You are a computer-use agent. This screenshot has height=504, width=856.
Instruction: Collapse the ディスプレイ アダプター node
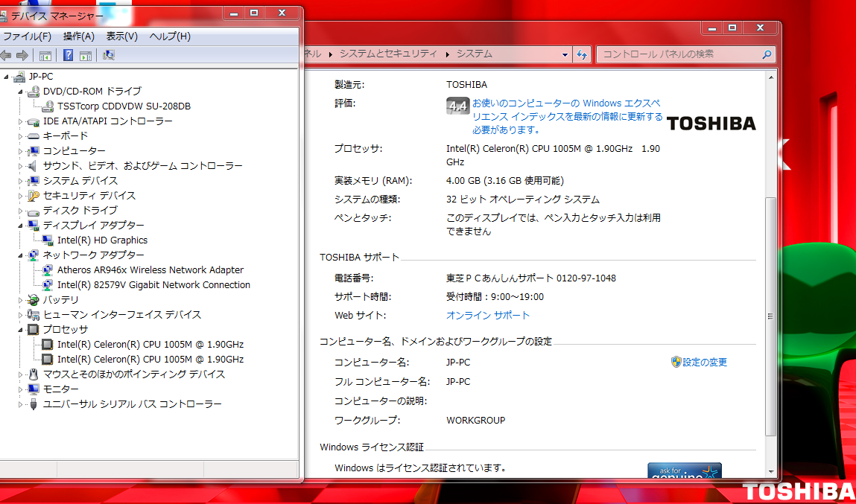tap(21, 226)
